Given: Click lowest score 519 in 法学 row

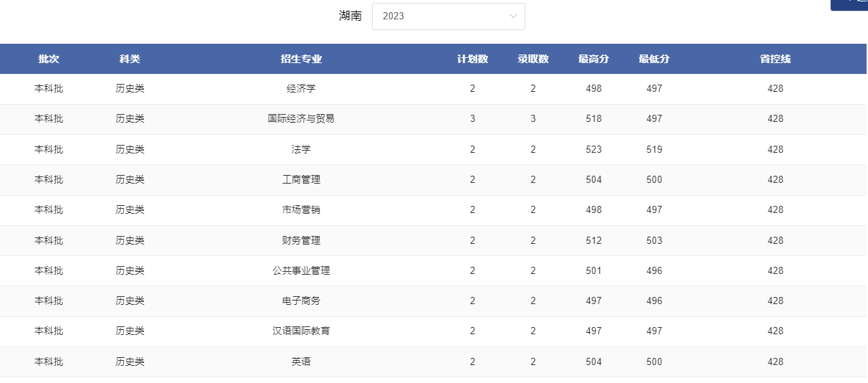Looking at the screenshot, I should click(x=654, y=149).
